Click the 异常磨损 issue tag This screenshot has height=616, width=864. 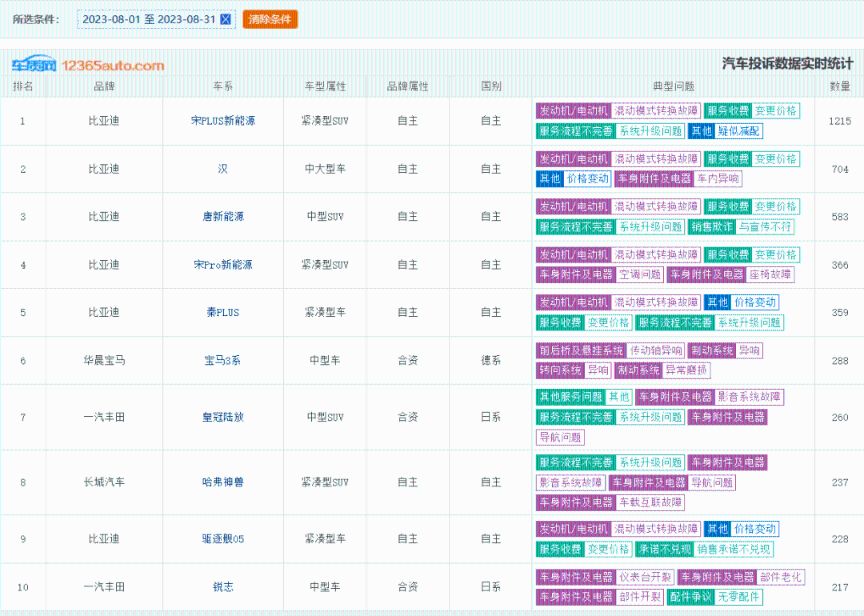pyautogui.click(x=687, y=370)
